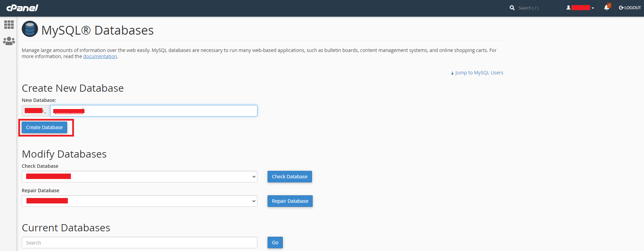Open the home grid icon in sidebar
Screen dimensions: 644x251
[9, 24]
